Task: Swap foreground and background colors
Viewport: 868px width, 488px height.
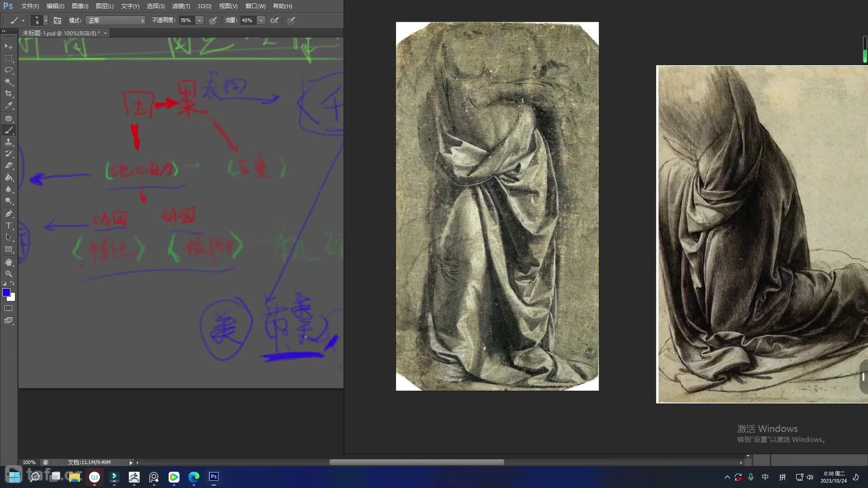Action: [12, 283]
